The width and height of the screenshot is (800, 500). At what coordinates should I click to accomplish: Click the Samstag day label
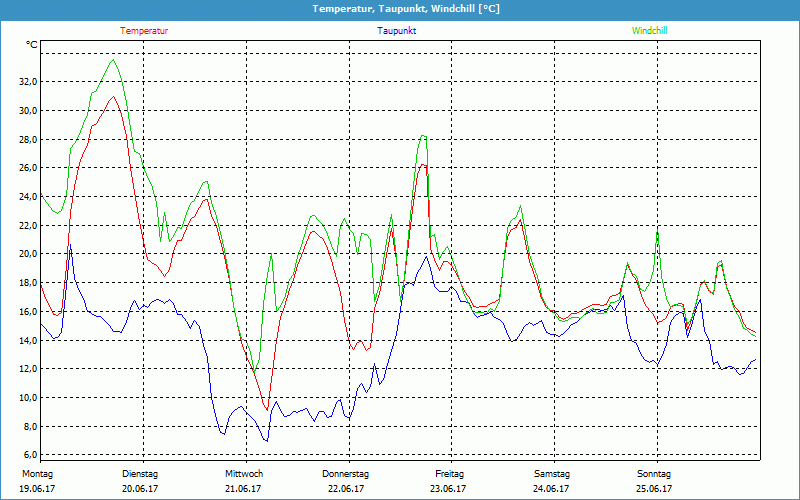click(x=552, y=474)
